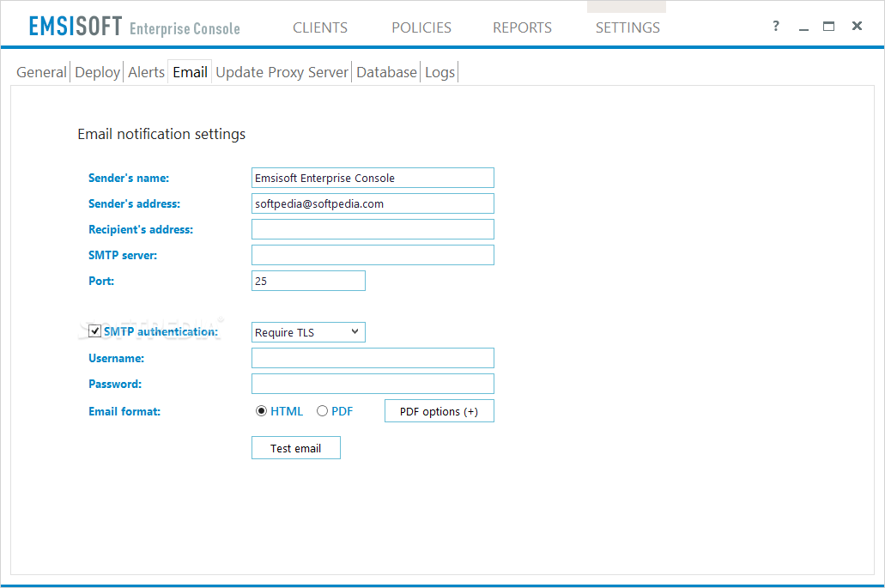Maximize the Enterprise Console window
Image resolution: width=885 pixels, height=588 pixels.
(828, 26)
